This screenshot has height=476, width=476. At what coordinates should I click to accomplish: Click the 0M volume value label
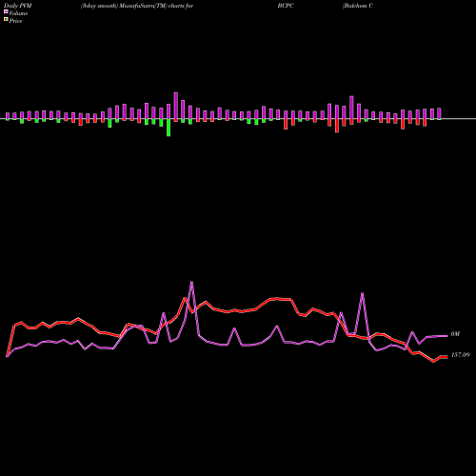455,334
